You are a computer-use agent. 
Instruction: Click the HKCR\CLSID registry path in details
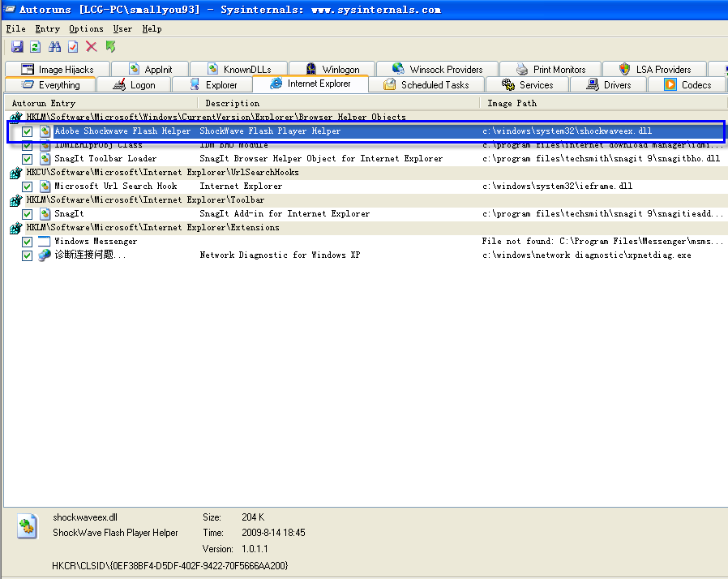(x=170, y=565)
